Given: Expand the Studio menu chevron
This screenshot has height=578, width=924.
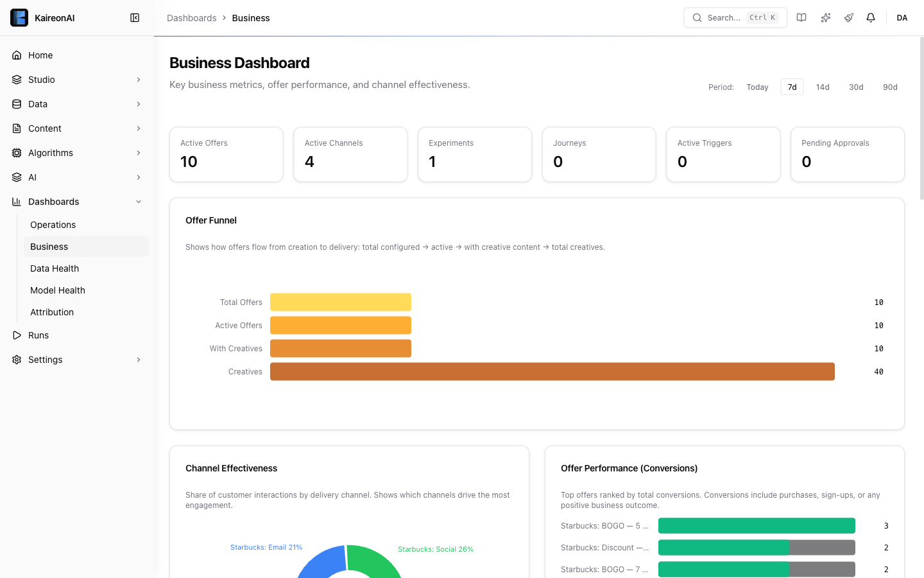Looking at the screenshot, I should point(139,80).
